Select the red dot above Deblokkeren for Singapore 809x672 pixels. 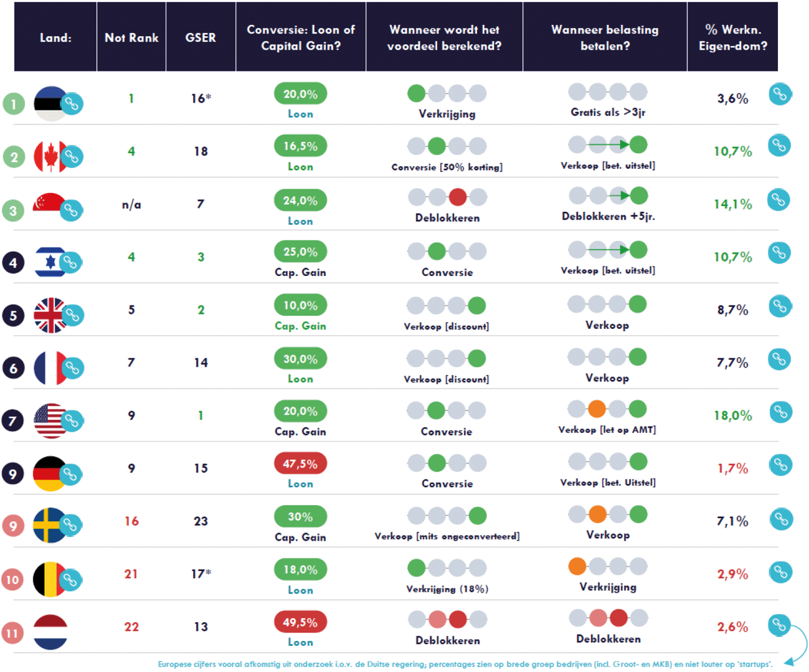pos(458,197)
